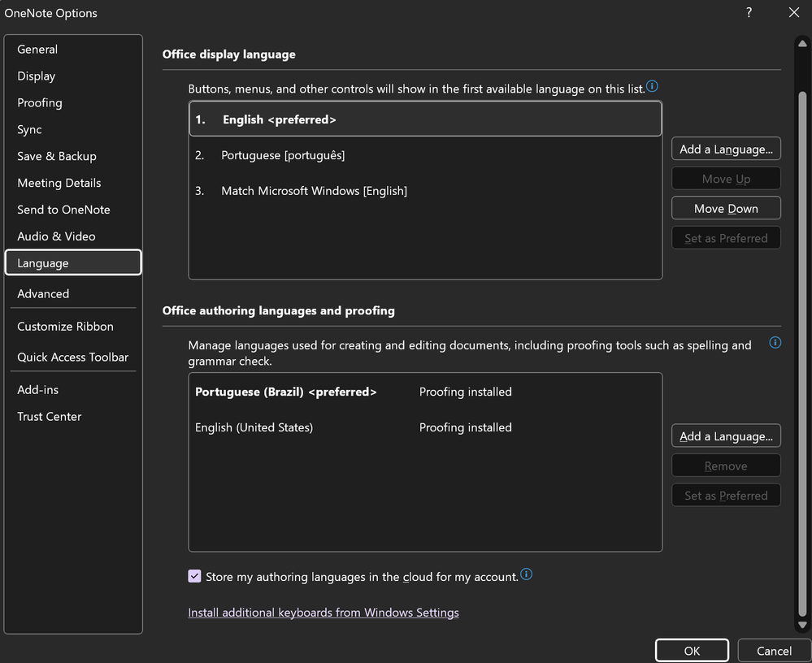812x663 pixels.
Task: Open the Proofing options category
Action: coord(73,102)
